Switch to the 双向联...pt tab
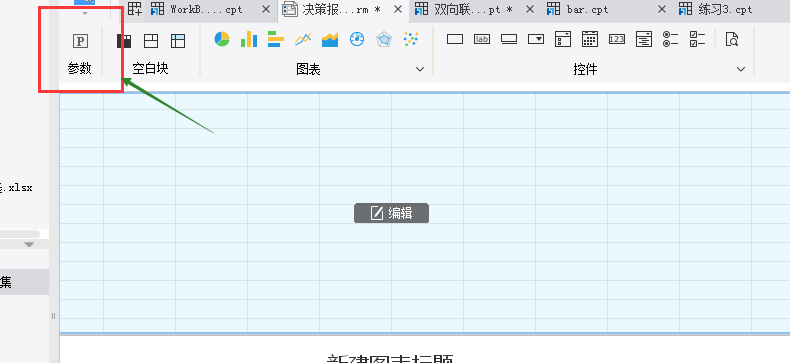The width and height of the screenshot is (790, 363). click(x=474, y=9)
